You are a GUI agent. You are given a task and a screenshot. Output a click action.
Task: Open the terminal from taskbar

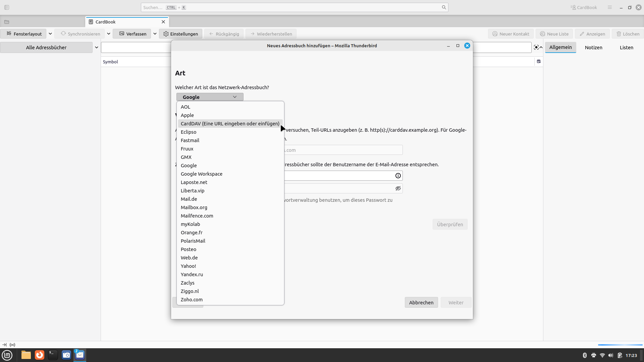53,355
